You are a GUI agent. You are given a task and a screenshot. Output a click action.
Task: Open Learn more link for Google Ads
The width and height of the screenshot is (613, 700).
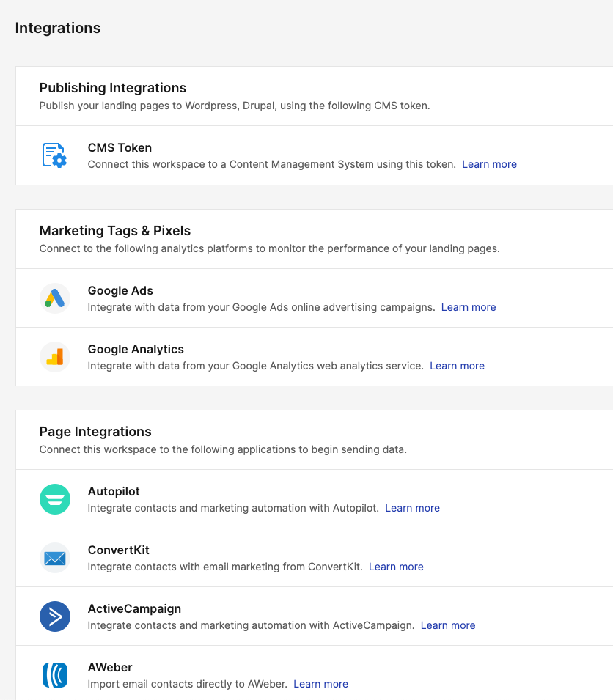[x=469, y=307]
